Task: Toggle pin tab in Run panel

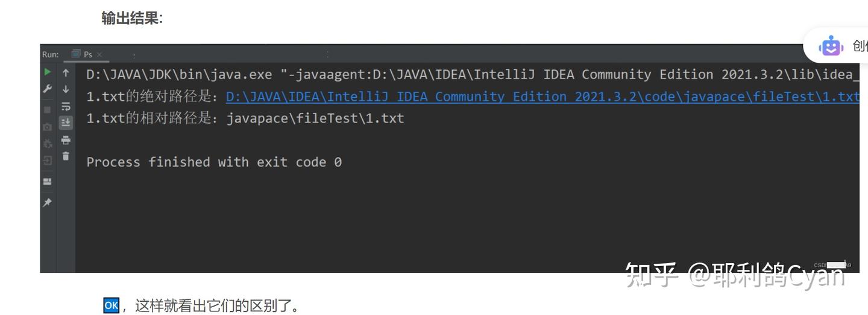Action: [x=48, y=203]
